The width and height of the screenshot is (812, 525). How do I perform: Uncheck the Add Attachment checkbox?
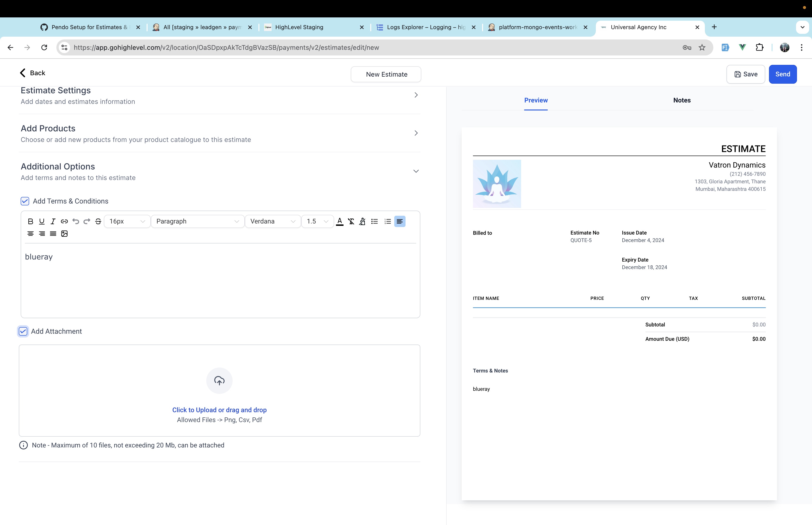(23, 331)
